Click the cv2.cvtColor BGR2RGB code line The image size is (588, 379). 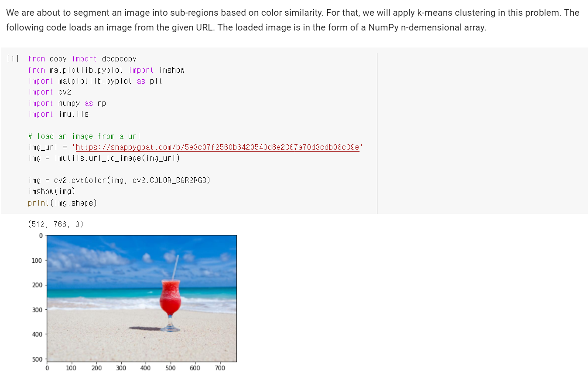(119, 180)
